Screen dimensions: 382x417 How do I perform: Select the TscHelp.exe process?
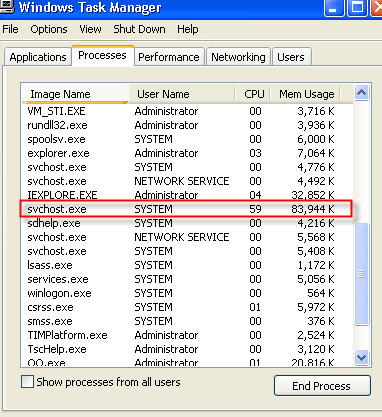click(x=187, y=349)
